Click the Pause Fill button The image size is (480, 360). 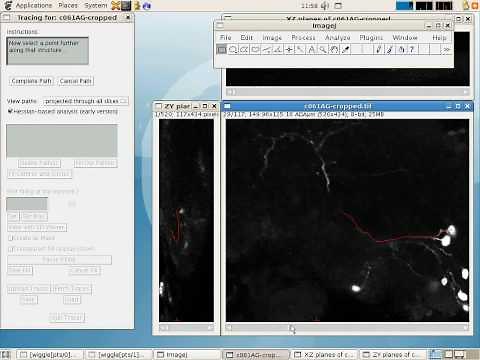pos(59,260)
